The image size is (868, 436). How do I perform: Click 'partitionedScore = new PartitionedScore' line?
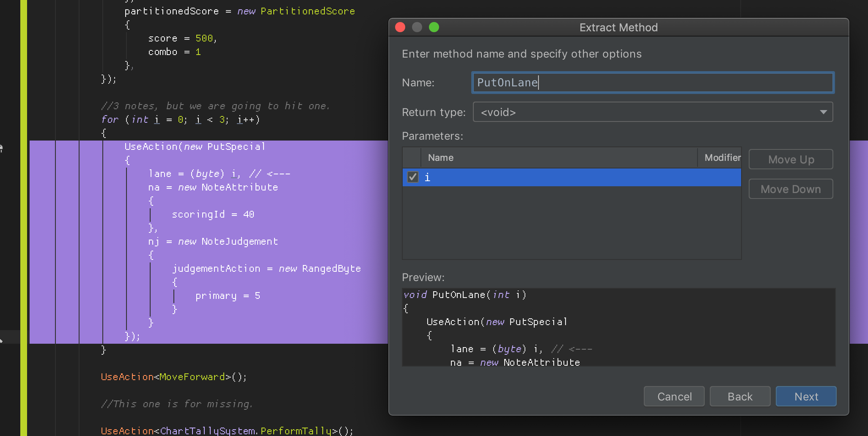click(x=239, y=11)
